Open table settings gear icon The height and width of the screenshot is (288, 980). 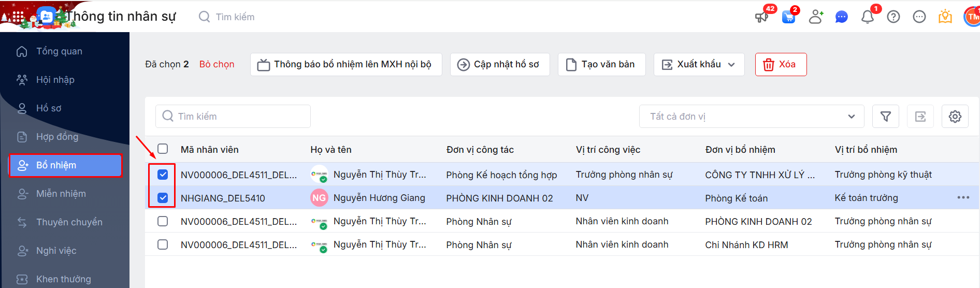955,117
